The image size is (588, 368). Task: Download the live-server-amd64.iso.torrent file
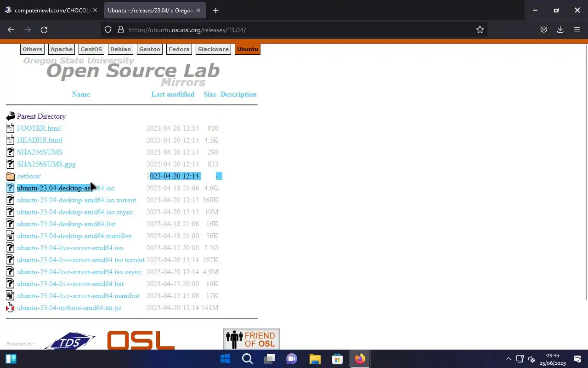[80, 260]
